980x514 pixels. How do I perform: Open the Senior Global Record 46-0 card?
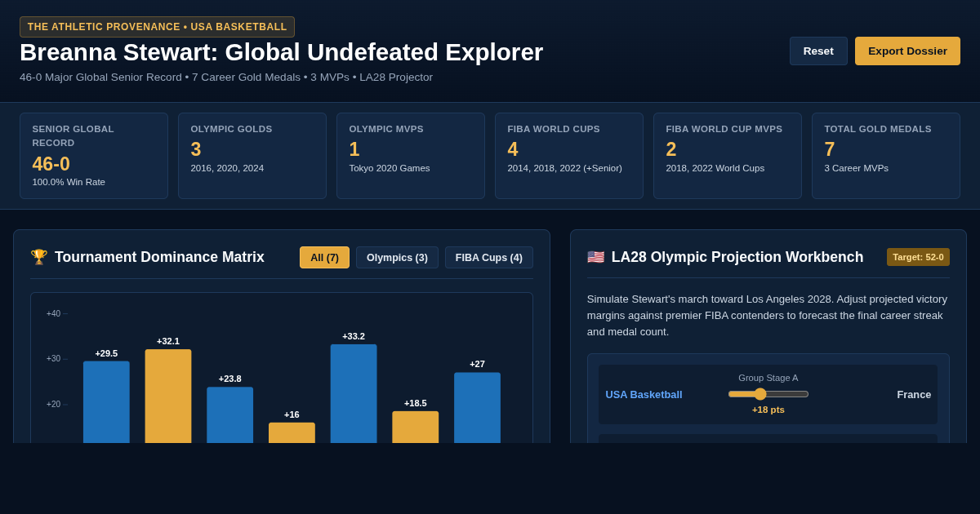coord(94,156)
